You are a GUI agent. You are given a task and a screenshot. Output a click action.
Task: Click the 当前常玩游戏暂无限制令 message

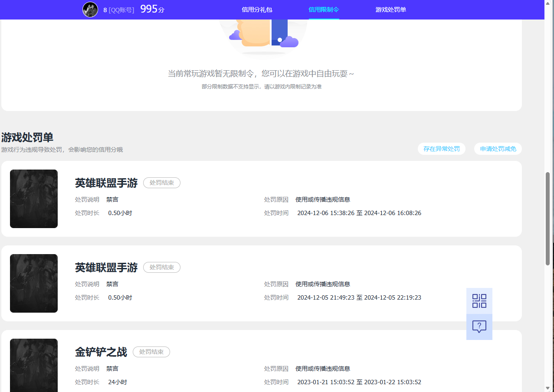(x=261, y=74)
